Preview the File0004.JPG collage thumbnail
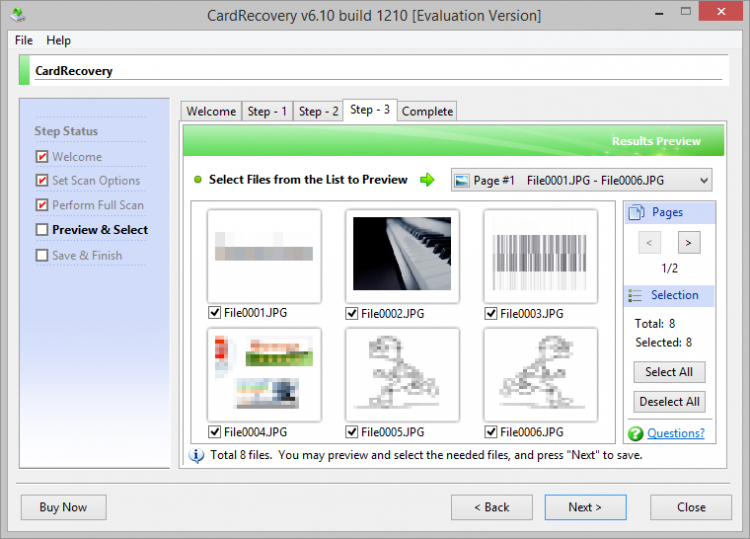The height and width of the screenshot is (539, 750). 264,374
